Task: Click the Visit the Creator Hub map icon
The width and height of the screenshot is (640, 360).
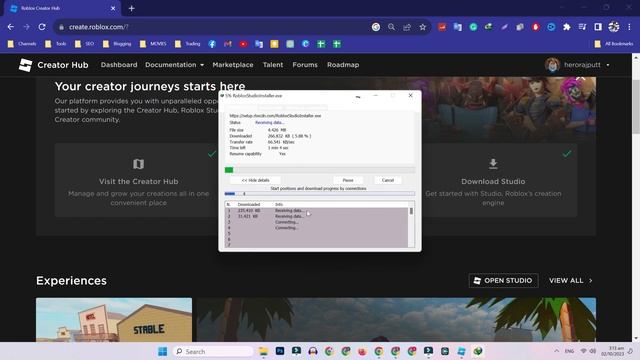Action: coord(138,164)
